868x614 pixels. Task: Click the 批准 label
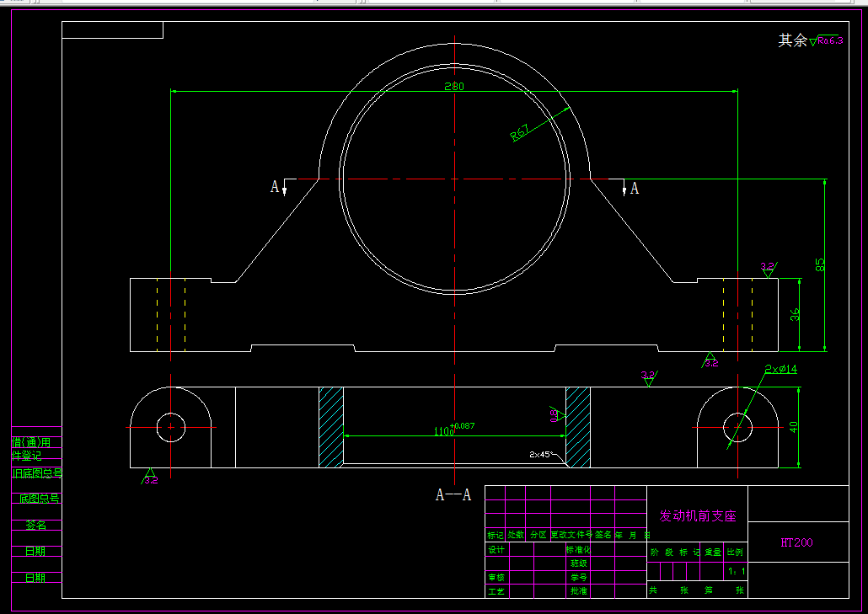[x=579, y=590]
